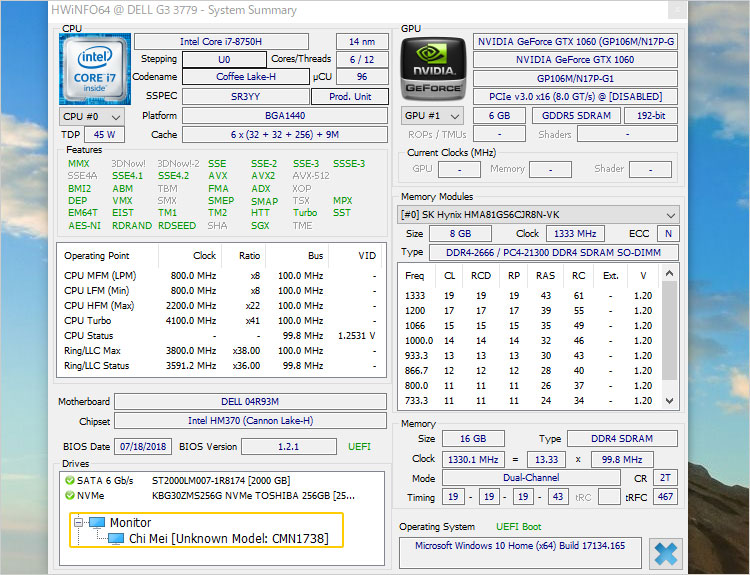
Task: Click the NVIDIA GeForce logo
Action: coord(432,67)
